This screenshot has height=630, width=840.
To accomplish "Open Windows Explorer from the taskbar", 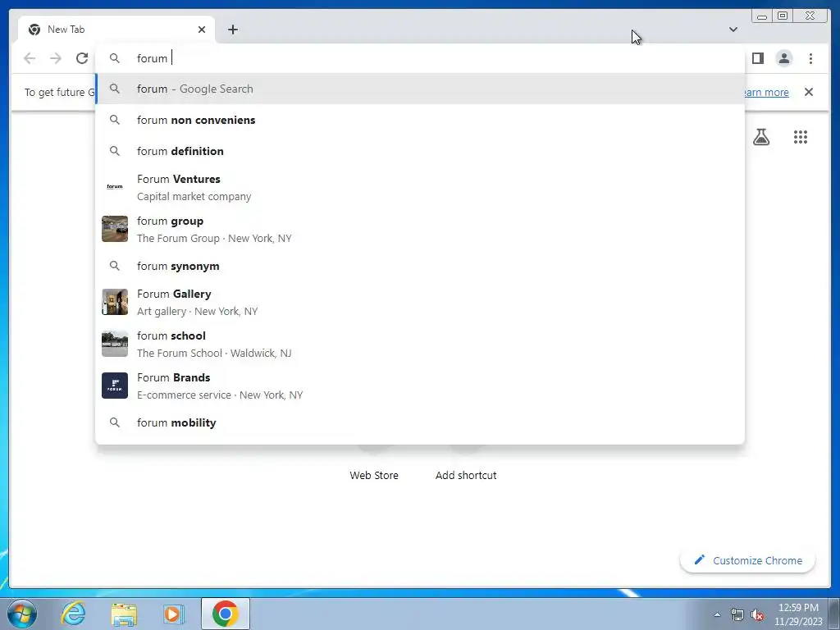I will click(124, 614).
